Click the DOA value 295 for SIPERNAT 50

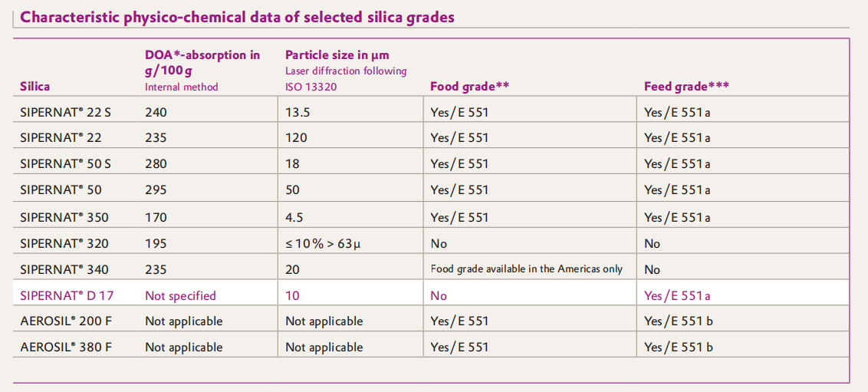click(156, 189)
